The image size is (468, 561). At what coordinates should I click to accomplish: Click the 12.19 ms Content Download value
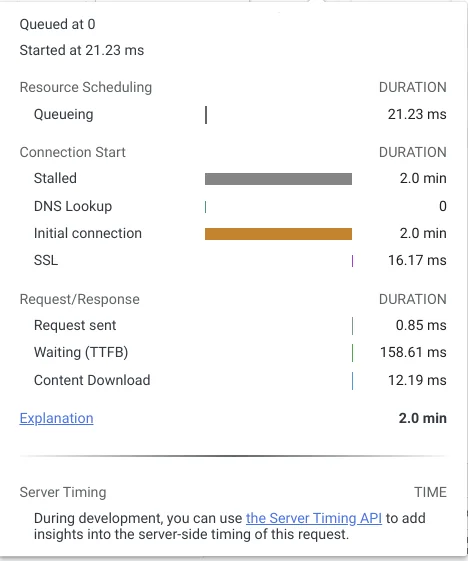coord(417,380)
